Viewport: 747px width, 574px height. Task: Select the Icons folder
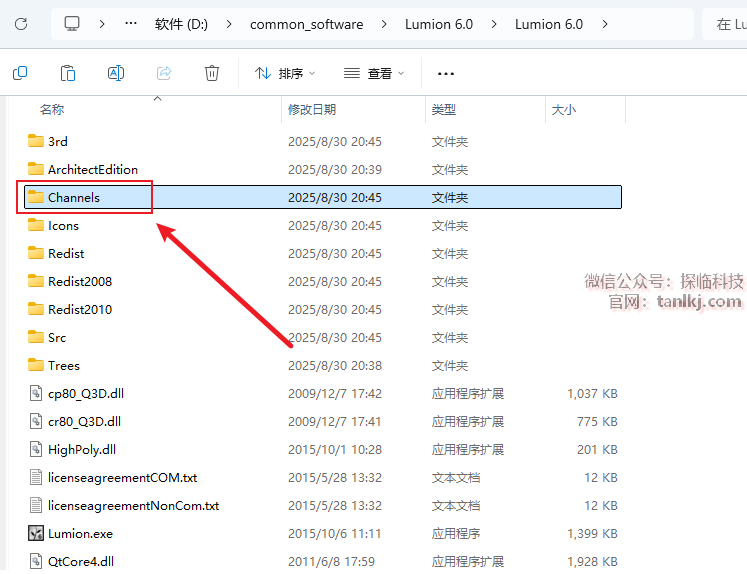[x=323, y=225]
